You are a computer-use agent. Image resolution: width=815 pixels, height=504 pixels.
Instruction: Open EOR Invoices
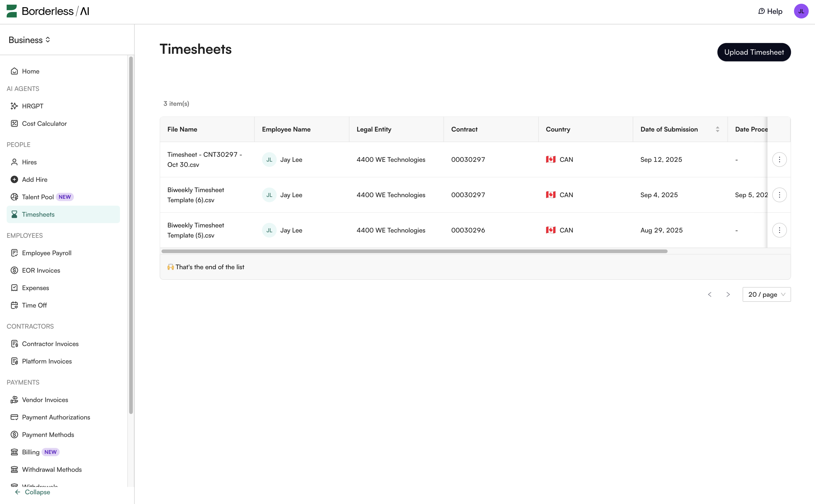(41, 270)
